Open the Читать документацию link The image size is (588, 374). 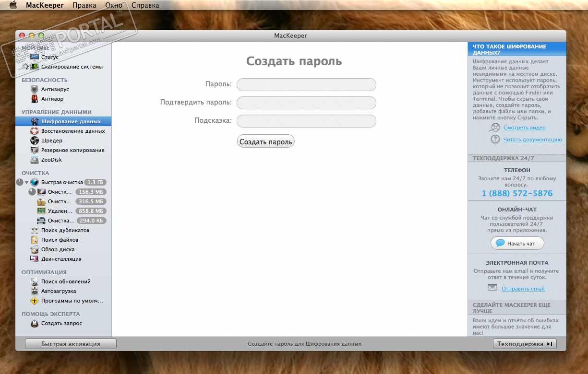(532, 140)
